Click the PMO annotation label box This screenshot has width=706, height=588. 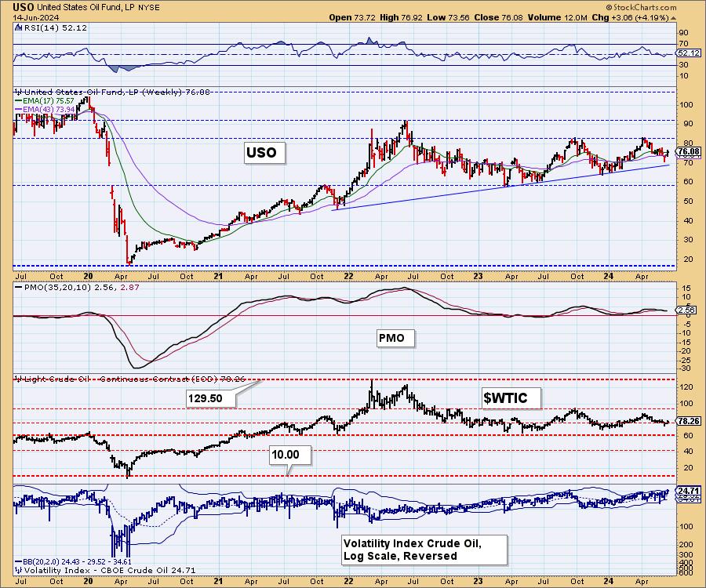click(x=395, y=339)
